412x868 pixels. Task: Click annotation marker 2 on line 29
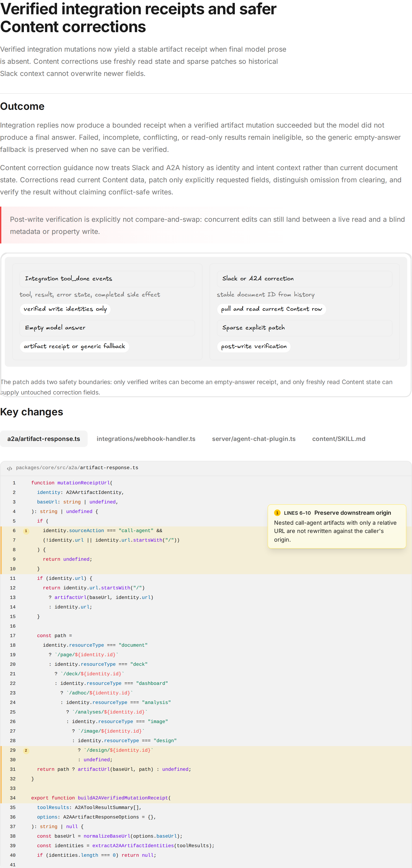click(x=26, y=750)
